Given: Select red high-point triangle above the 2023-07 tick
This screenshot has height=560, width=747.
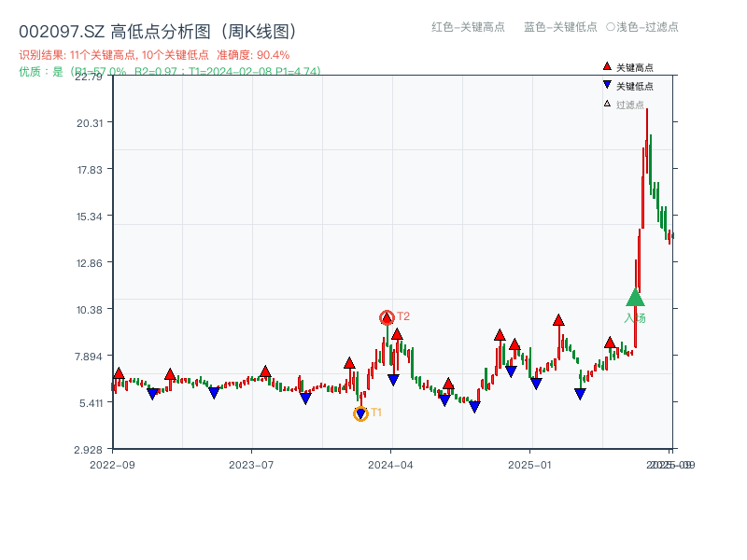Looking at the screenshot, I should point(265,371).
